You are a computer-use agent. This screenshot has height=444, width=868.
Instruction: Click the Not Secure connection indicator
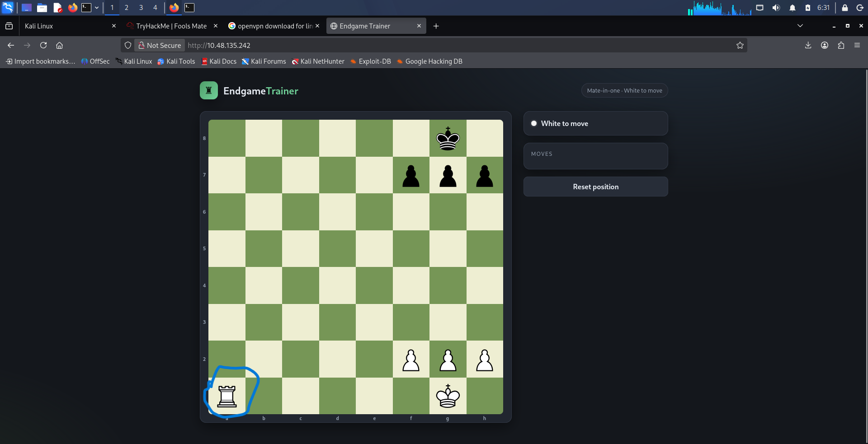click(160, 45)
